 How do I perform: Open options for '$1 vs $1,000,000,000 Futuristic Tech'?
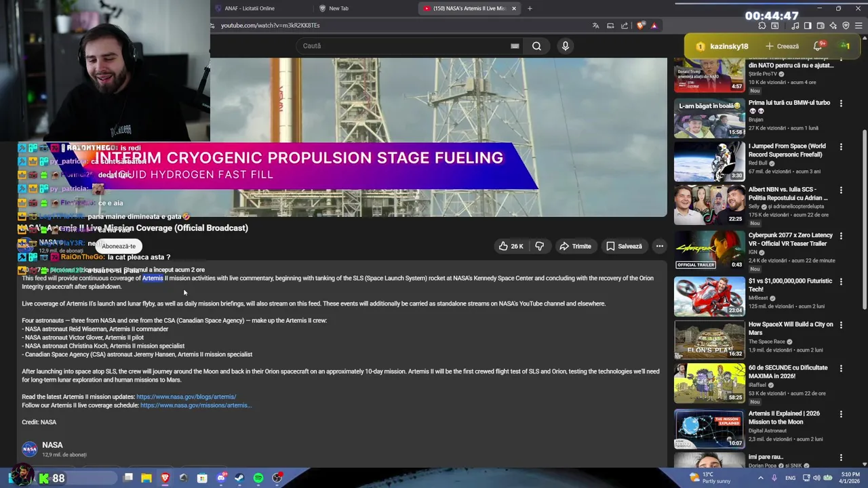[x=841, y=281]
